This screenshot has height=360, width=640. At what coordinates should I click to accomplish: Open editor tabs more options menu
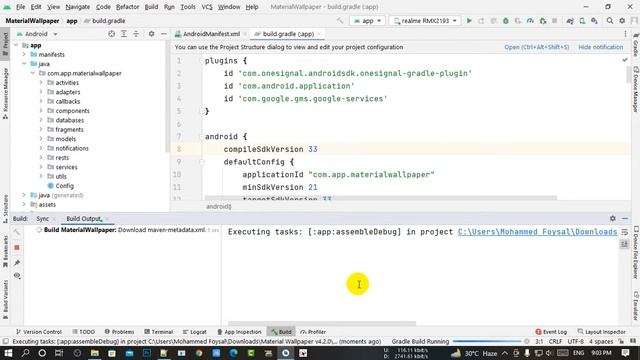click(625, 34)
